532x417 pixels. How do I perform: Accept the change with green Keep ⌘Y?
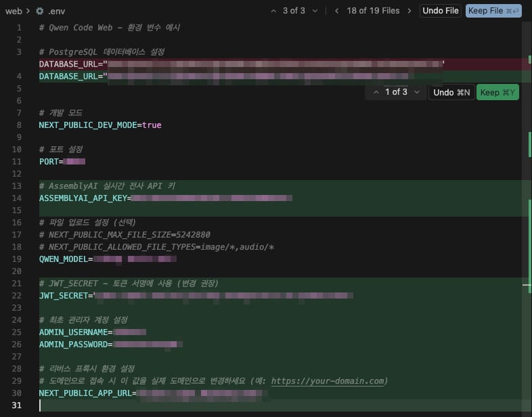click(x=497, y=92)
